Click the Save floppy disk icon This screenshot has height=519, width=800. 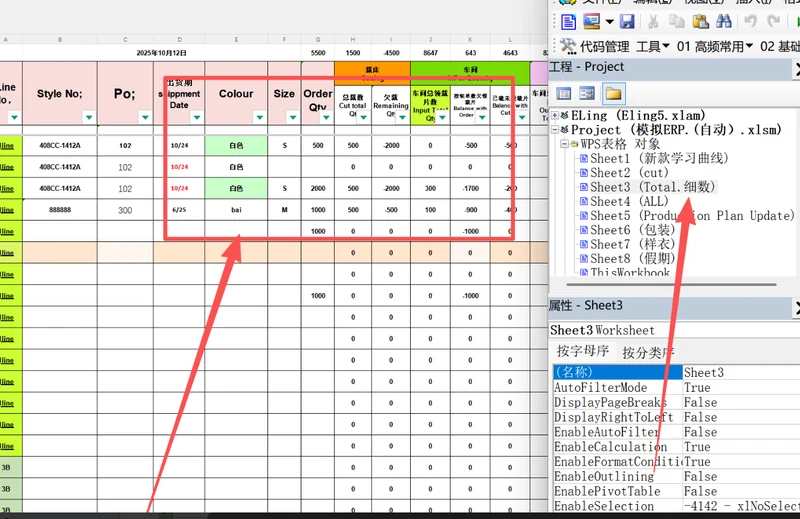point(627,22)
